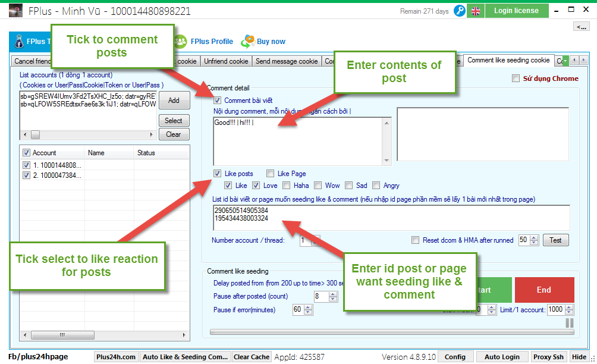Viewport: 597px width, 364px height.
Task: Enable the Sử dụng Chrome checkbox
Action: [x=516, y=79]
